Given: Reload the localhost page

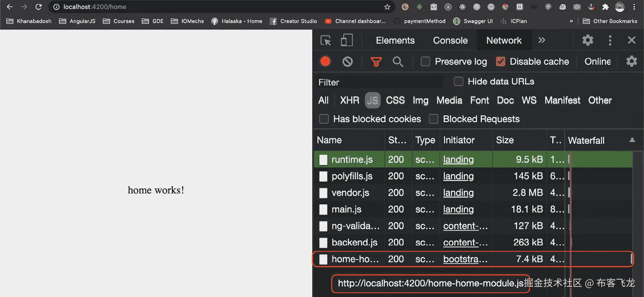Looking at the screenshot, I should (x=38, y=7).
